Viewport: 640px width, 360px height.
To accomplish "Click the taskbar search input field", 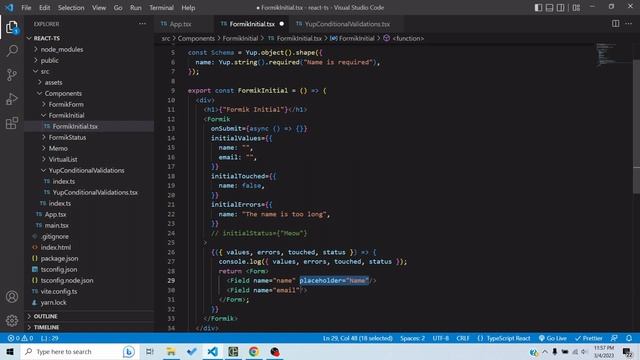I will pos(80,351).
